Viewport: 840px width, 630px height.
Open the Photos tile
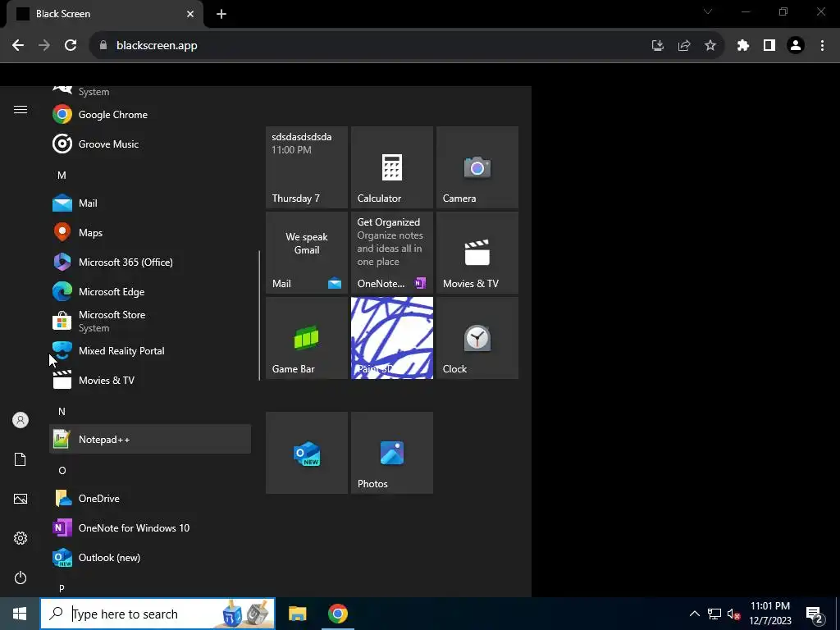point(391,453)
